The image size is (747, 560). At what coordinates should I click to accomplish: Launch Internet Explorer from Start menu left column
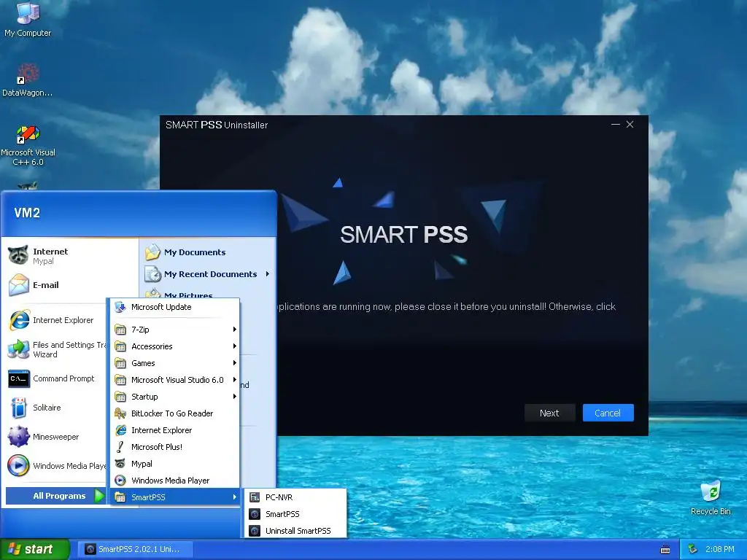[55, 320]
